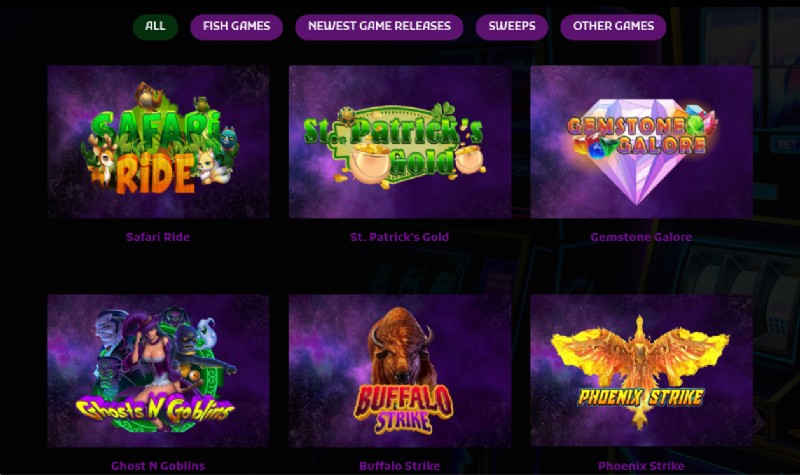Open the Gemstone Galore diamond artwork
This screenshot has width=800, height=475.
click(641, 142)
